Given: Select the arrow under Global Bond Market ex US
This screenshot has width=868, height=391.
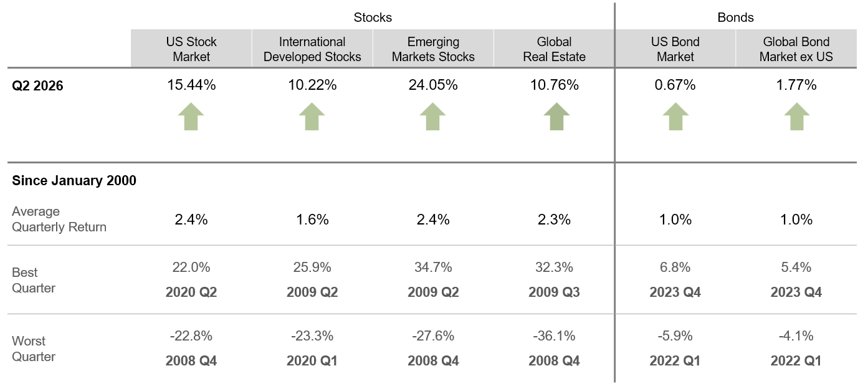Looking at the screenshot, I should (796, 117).
